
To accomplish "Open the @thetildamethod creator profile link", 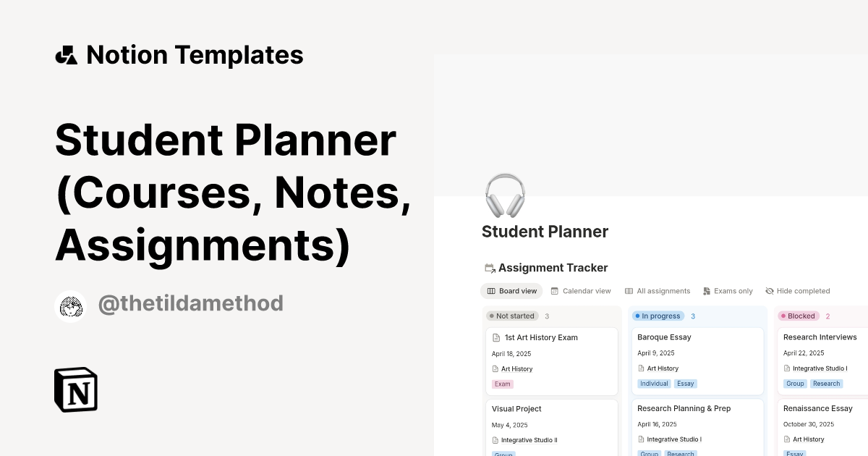I will click(x=190, y=304).
